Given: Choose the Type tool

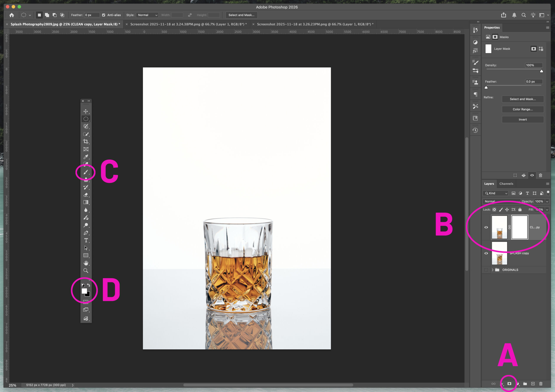Looking at the screenshot, I should (86, 240).
